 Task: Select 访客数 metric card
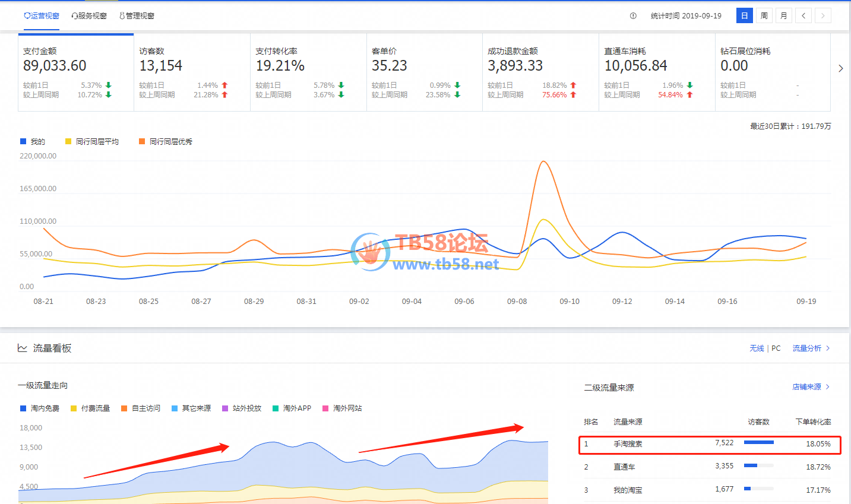point(192,72)
